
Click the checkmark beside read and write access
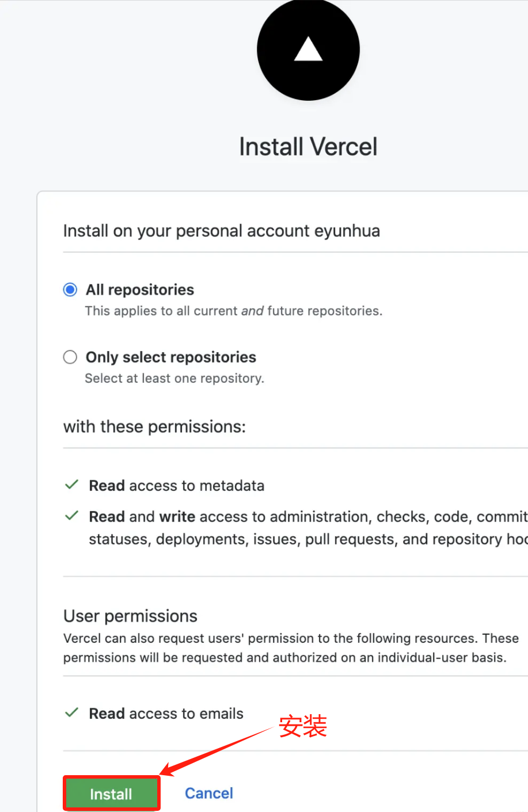point(71,516)
